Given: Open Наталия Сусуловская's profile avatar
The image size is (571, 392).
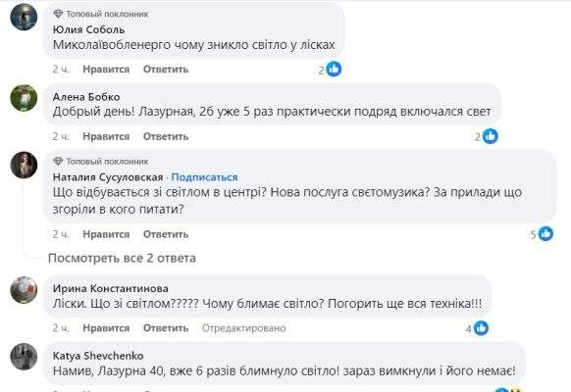Looking at the screenshot, I should tap(24, 165).
